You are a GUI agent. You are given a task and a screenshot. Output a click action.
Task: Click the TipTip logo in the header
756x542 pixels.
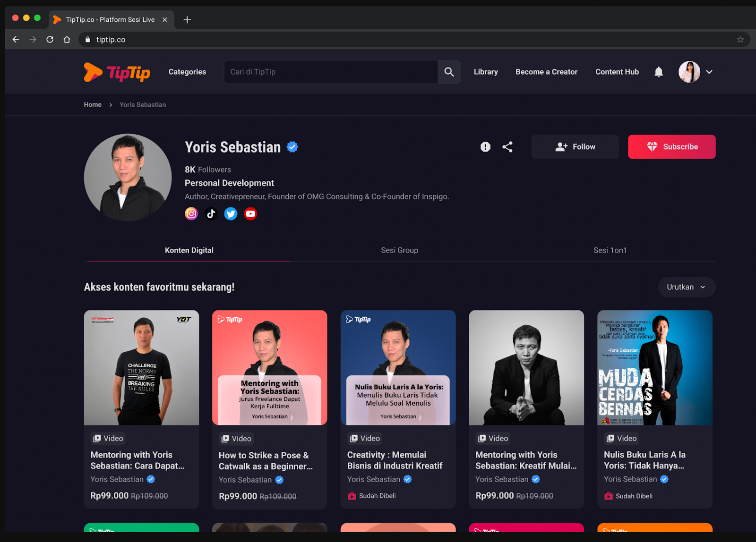tap(117, 72)
